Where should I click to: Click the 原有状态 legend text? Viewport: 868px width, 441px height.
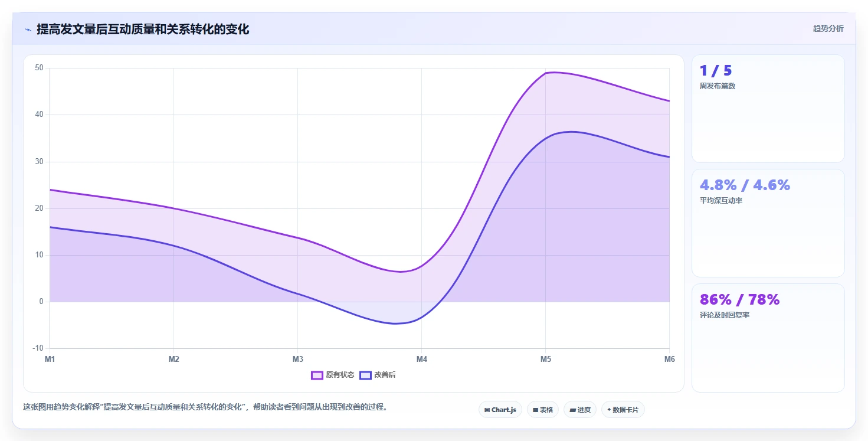[x=340, y=375]
